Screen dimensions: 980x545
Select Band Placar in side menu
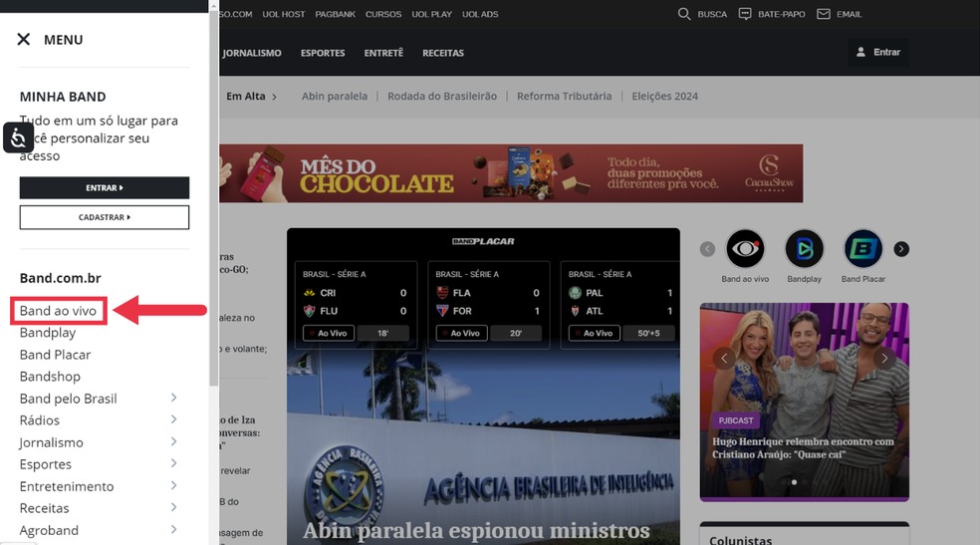[x=55, y=355]
